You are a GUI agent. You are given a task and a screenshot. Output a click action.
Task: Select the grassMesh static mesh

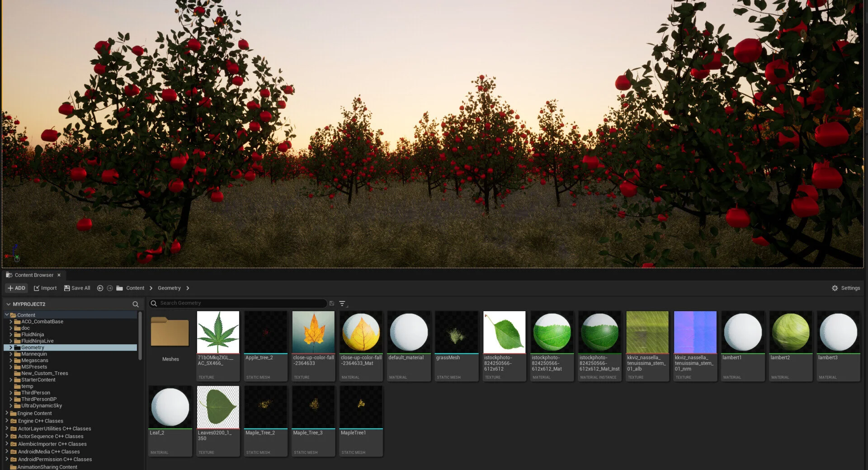click(457, 346)
